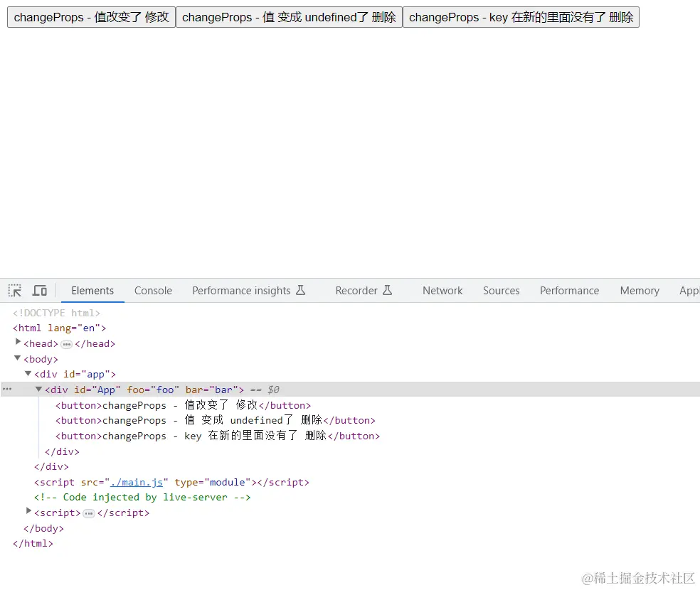This screenshot has height=590, width=700.
Task: Open the Performance insights tab
Action: pos(249,291)
